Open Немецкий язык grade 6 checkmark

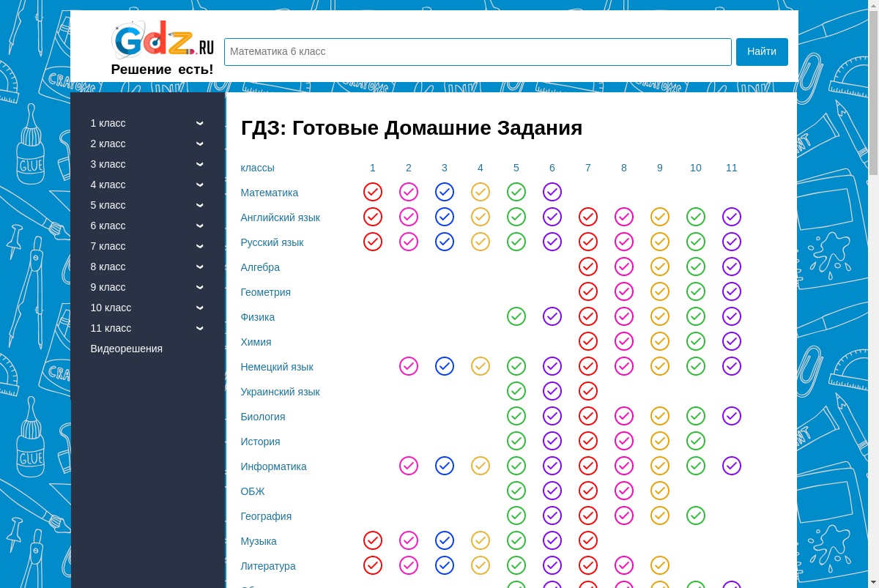click(x=552, y=367)
